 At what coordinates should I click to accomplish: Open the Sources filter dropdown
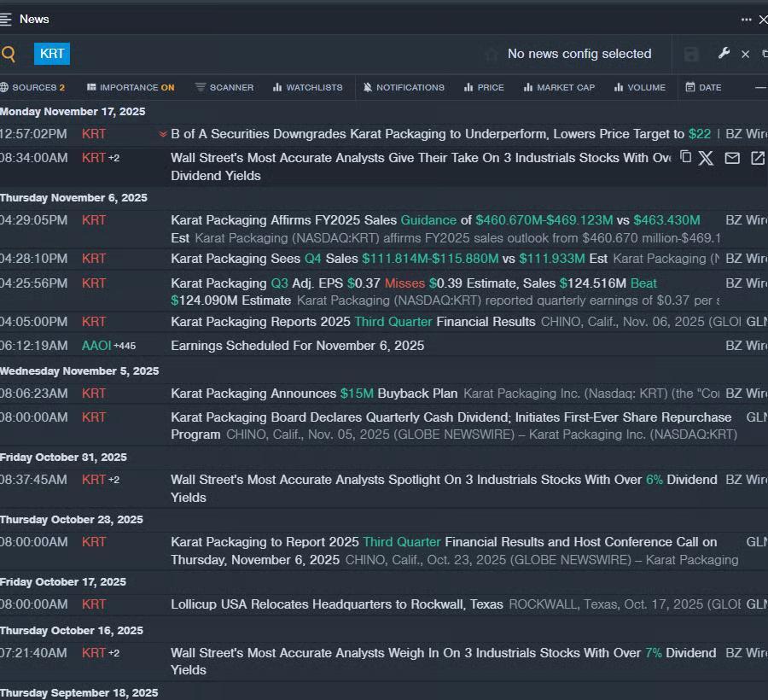coord(33,87)
